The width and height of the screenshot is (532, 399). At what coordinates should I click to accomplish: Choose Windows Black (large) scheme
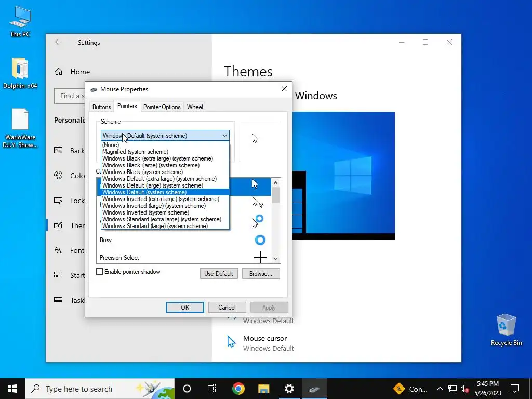point(165,165)
